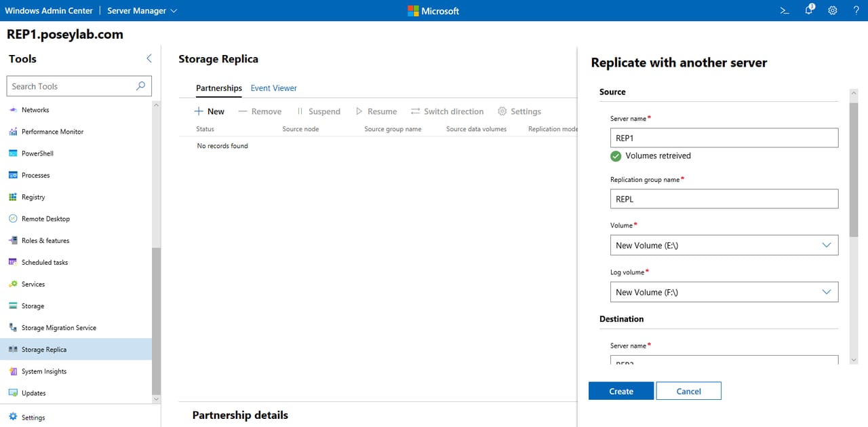This screenshot has width=868, height=427.
Task: Click inside the Replication group name field
Action: click(724, 198)
